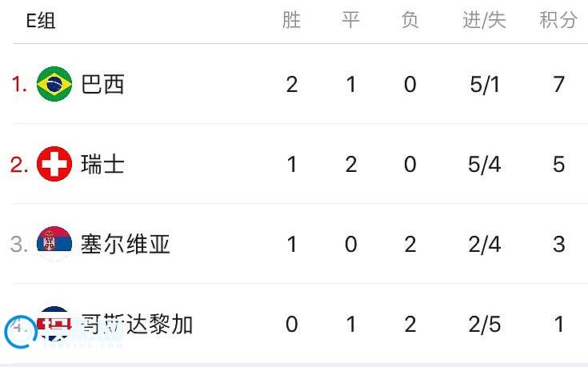
Task: Click the 积分 column header
Action: [x=558, y=21]
